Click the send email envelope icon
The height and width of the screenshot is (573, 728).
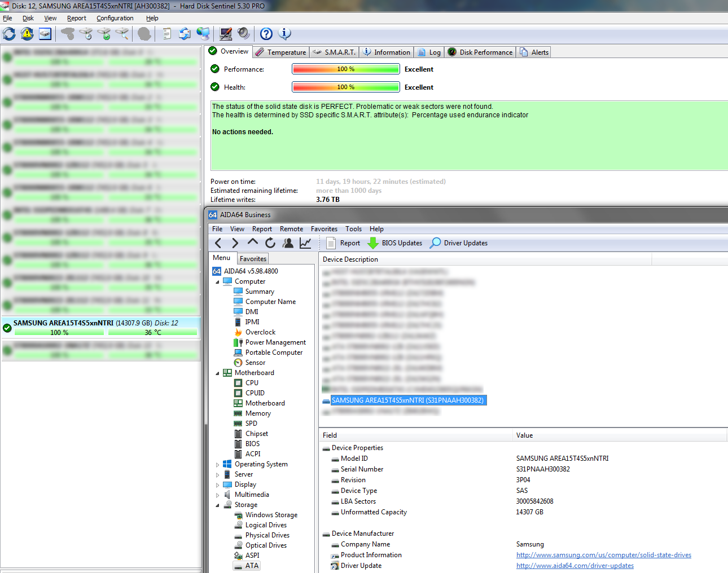tap(185, 34)
